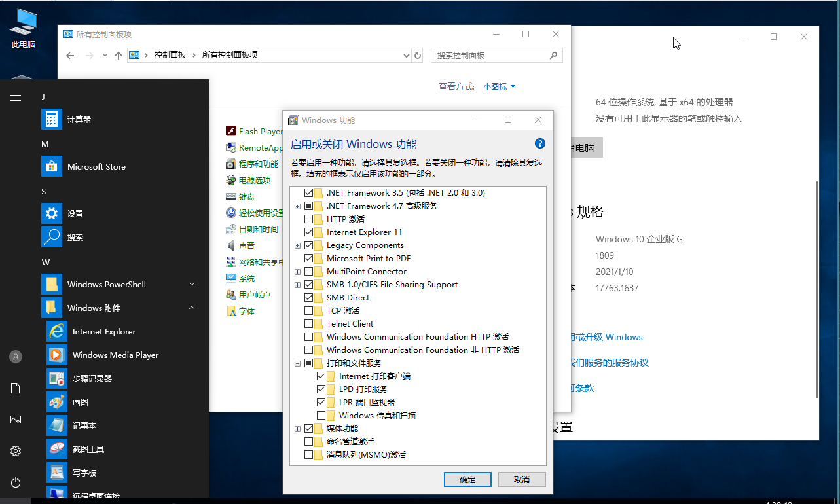Uncheck Internet Explorer 11 checkbox

click(309, 232)
